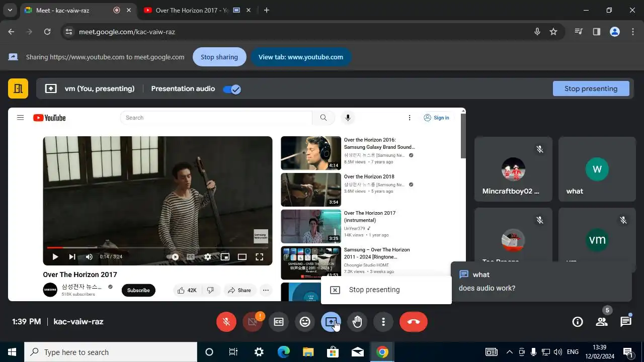This screenshot has width=644, height=362.
Task: Open Windows Start menu
Action: pyautogui.click(x=12, y=352)
